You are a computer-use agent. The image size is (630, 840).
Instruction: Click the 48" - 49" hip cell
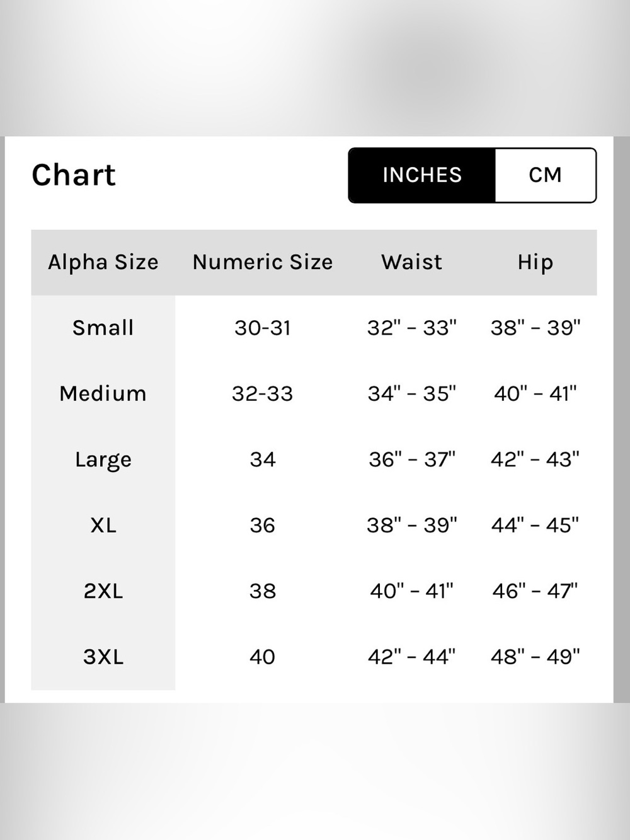535,657
